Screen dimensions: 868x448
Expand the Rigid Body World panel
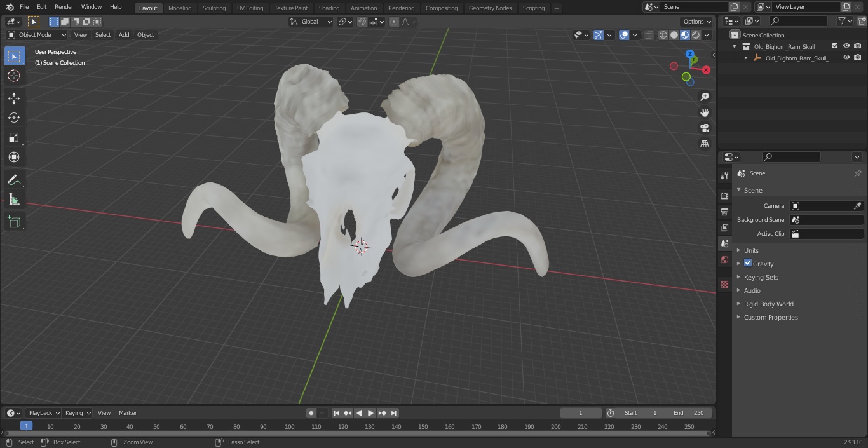click(x=768, y=304)
